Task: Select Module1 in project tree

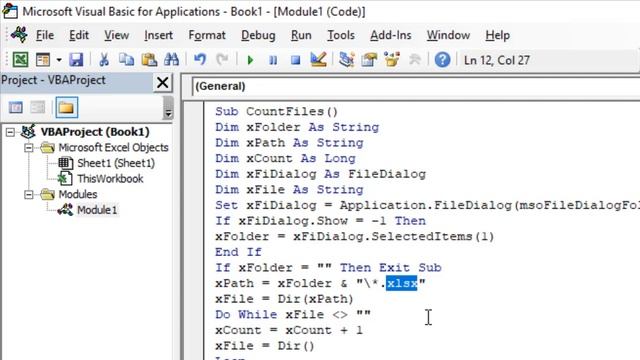Action: coord(97,210)
